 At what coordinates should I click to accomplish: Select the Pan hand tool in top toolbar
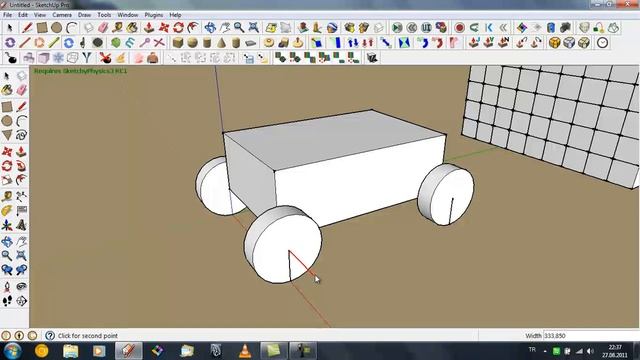point(224,28)
